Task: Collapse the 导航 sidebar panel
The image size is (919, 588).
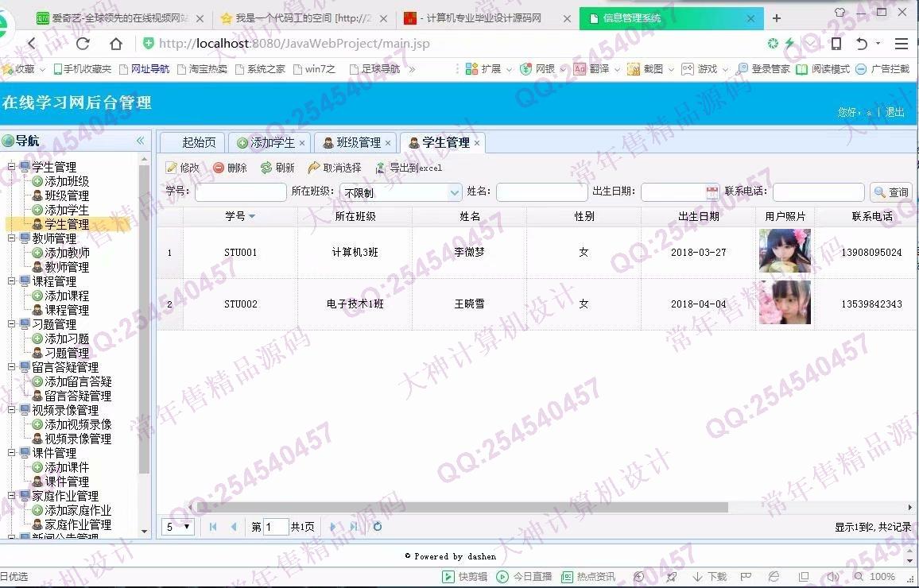Action: (x=141, y=141)
